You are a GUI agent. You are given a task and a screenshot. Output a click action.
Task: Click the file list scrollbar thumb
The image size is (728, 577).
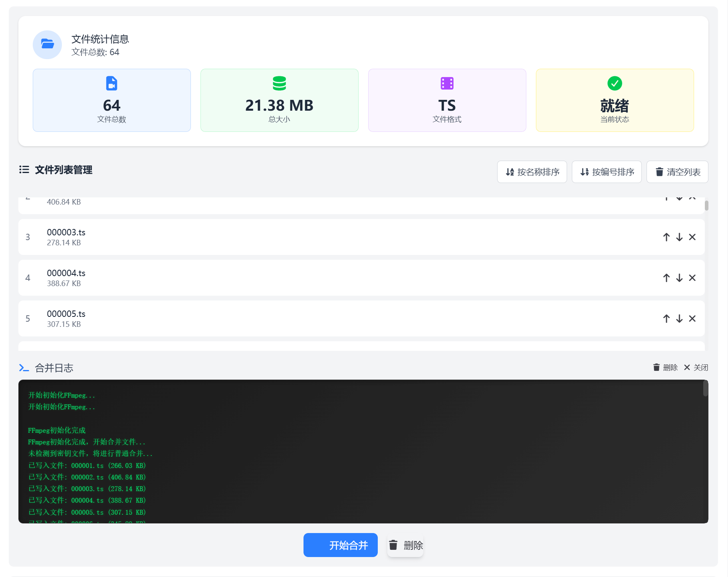[x=706, y=205]
